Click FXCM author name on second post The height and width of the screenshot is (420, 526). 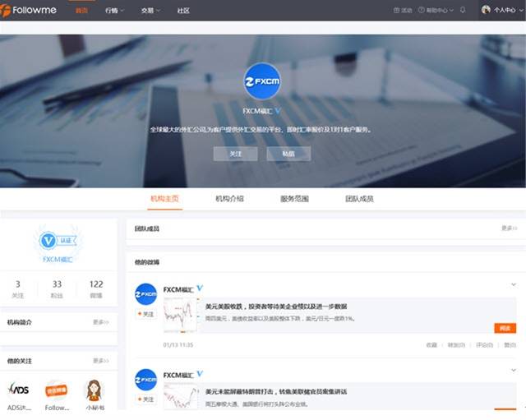click(x=178, y=375)
